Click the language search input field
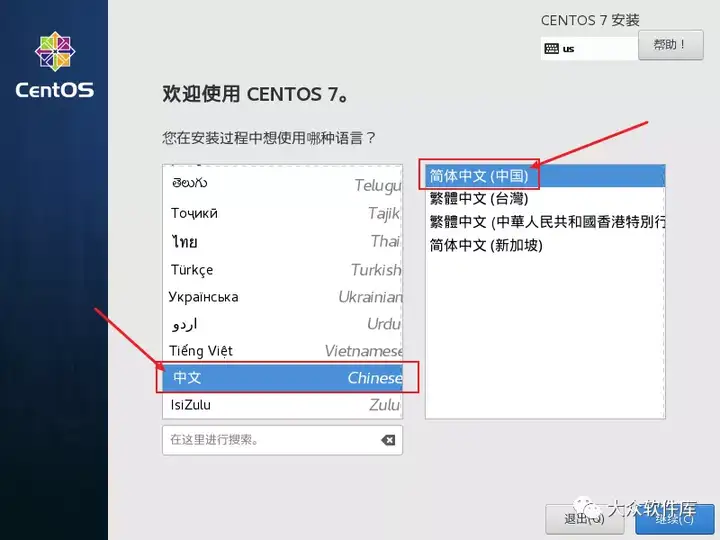Screen dimensions: 720x540 tap(282, 440)
